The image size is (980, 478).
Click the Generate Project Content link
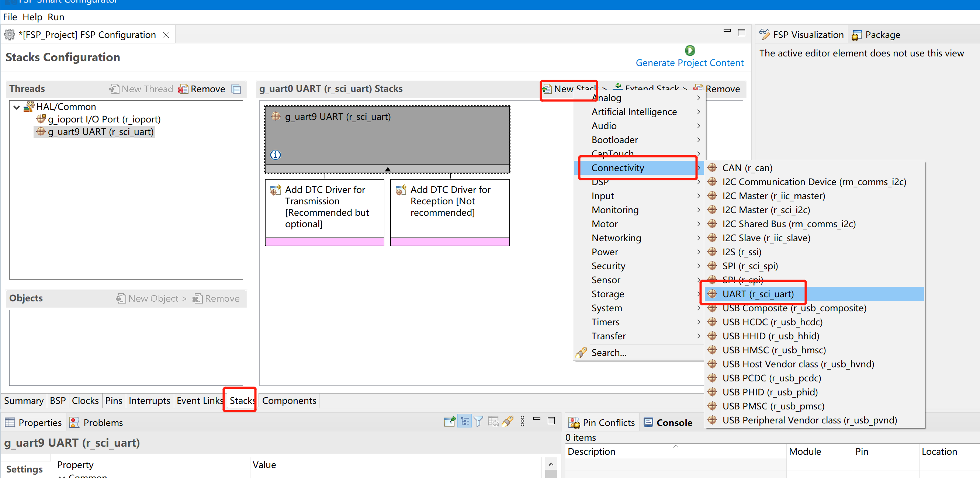[689, 63]
